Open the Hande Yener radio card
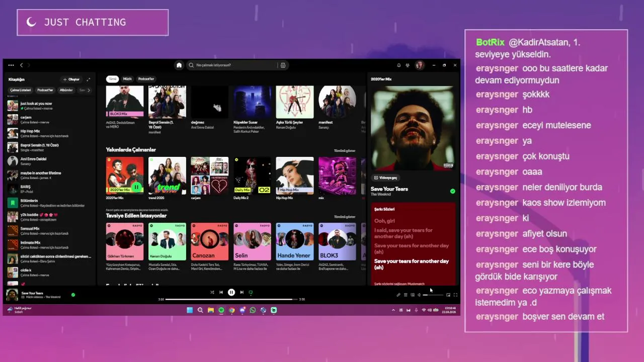 point(295,247)
